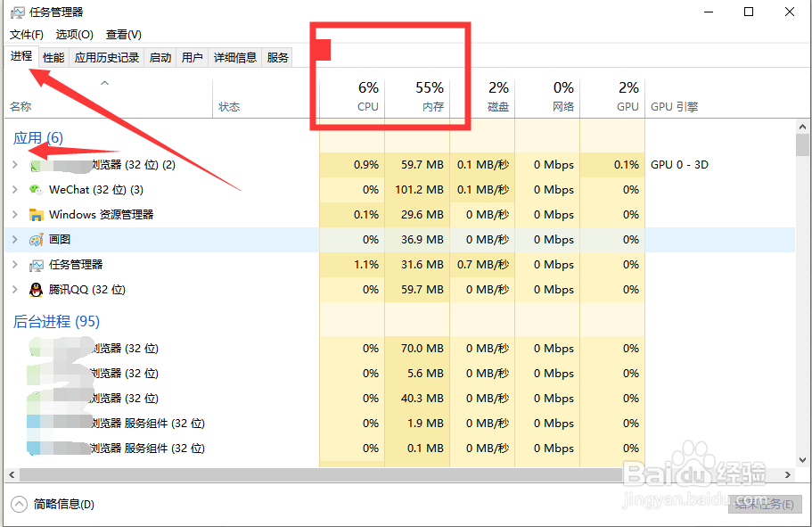Image resolution: width=812 pixels, height=527 pixels.
Task: Click the 简略信息 collapse arrow icon
Action: pyautogui.click(x=19, y=504)
